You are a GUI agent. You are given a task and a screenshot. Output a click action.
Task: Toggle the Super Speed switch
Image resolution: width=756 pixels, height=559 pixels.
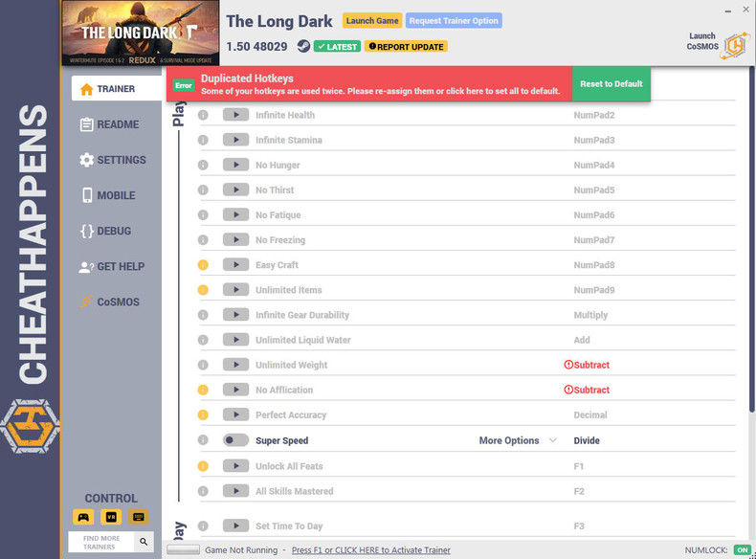[x=235, y=440]
